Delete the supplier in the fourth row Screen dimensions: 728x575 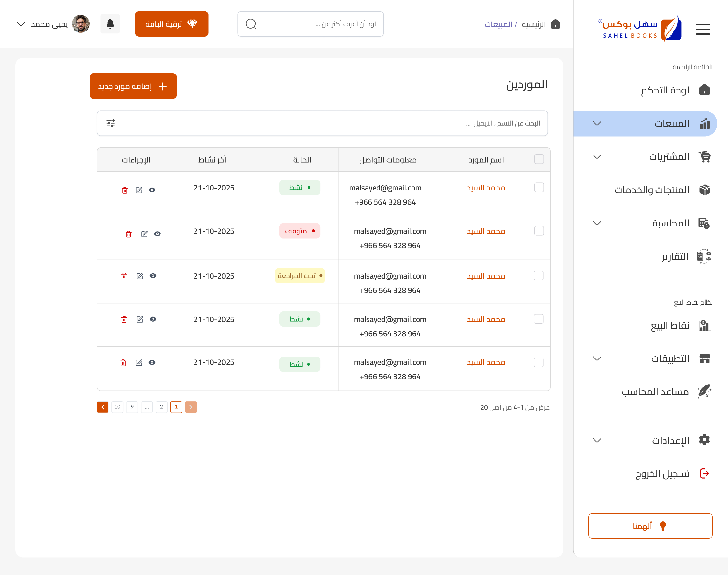coord(124,320)
